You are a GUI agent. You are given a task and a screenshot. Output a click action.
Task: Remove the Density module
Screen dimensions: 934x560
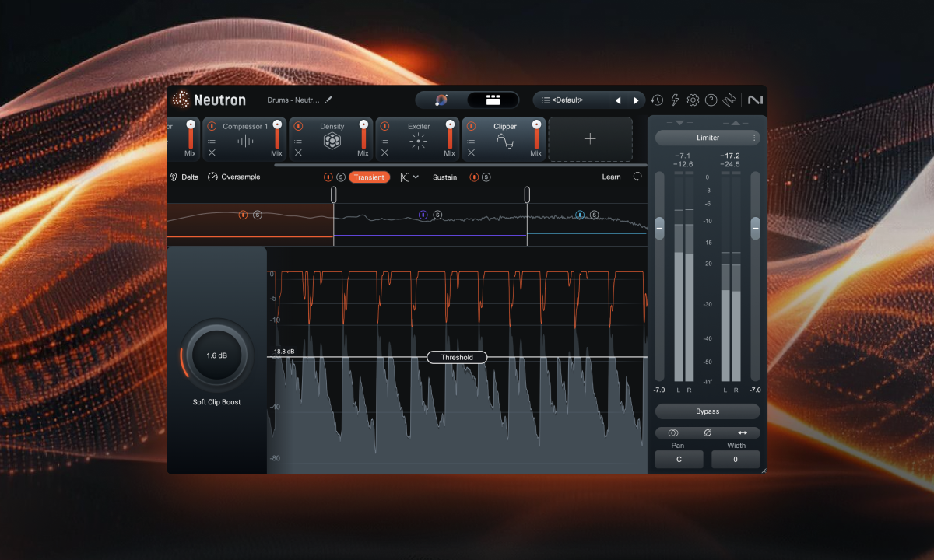click(x=298, y=153)
